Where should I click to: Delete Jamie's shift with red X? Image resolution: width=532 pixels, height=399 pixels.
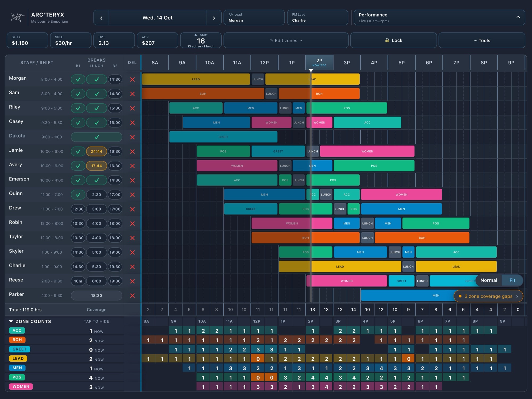point(132,151)
